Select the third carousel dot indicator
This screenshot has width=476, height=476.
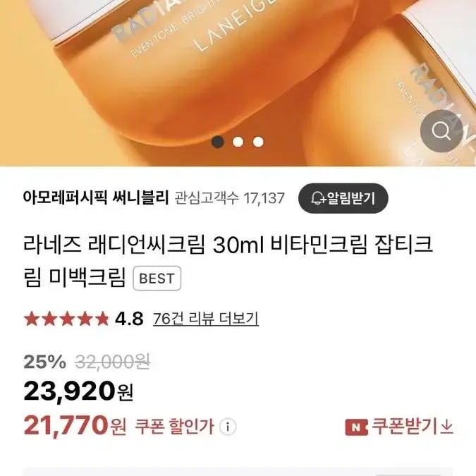[x=258, y=142]
